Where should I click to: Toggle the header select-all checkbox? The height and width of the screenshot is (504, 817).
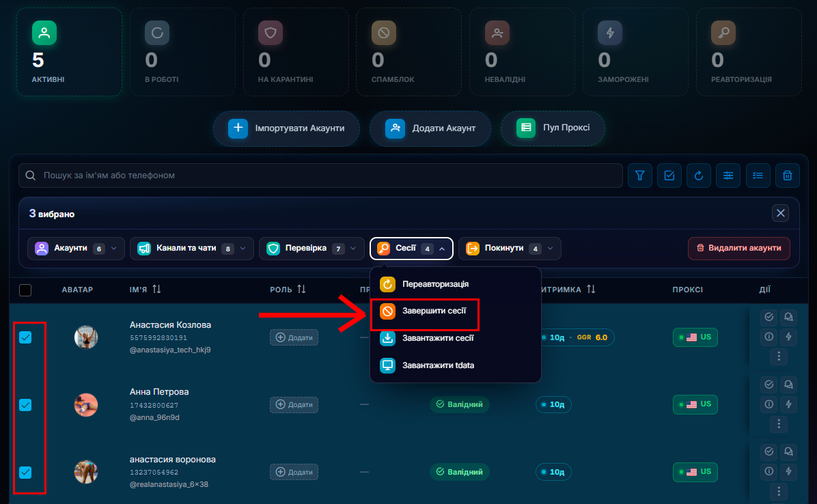click(25, 290)
